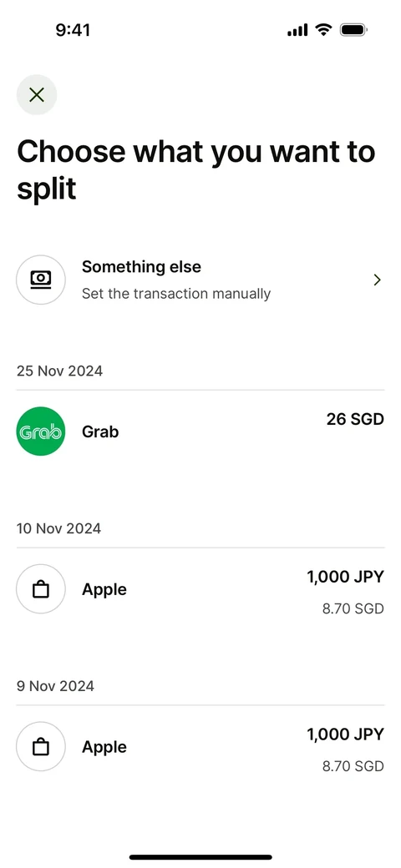Tap the cash icon beside Something else
This screenshot has width=401, height=868.
click(x=41, y=280)
